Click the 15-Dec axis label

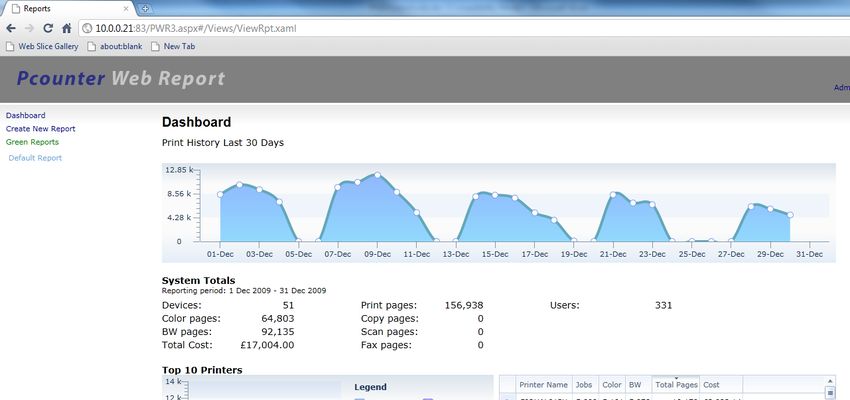(495, 254)
